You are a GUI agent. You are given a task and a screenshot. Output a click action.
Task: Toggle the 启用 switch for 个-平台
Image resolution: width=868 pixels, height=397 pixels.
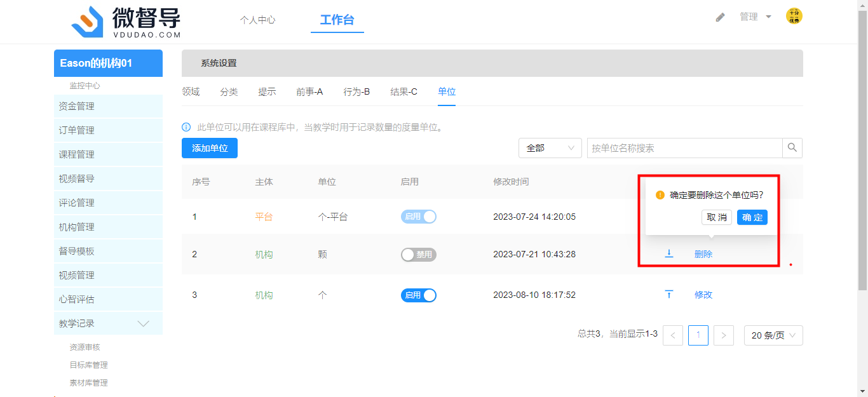click(419, 217)
